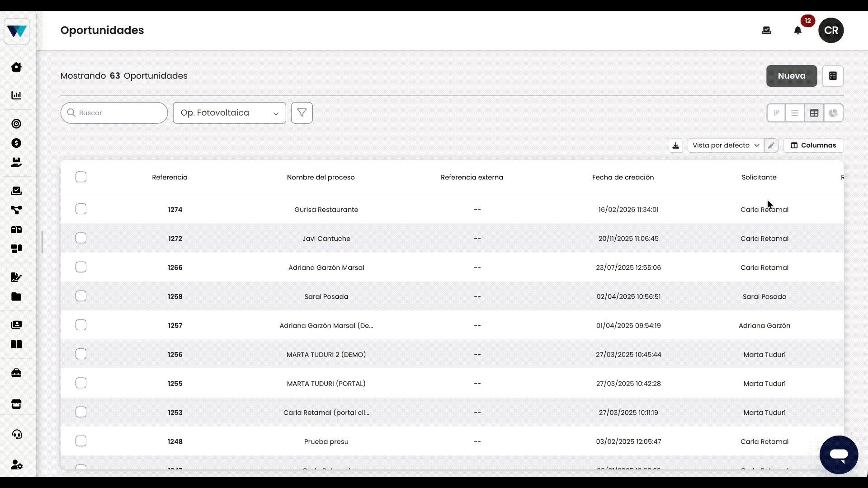Open reference 1266 cell
The width and height of the screenshot is (868, 488).
tap(175, 267)
